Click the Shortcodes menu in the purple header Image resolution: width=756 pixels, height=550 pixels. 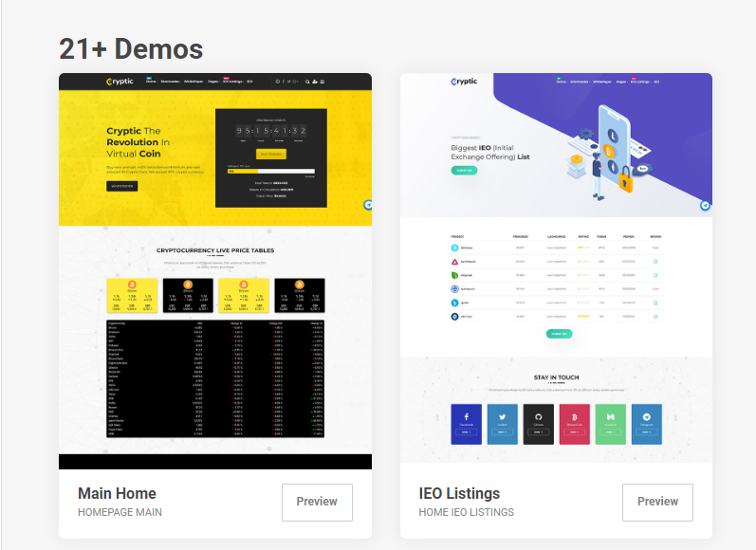(580, 82)
